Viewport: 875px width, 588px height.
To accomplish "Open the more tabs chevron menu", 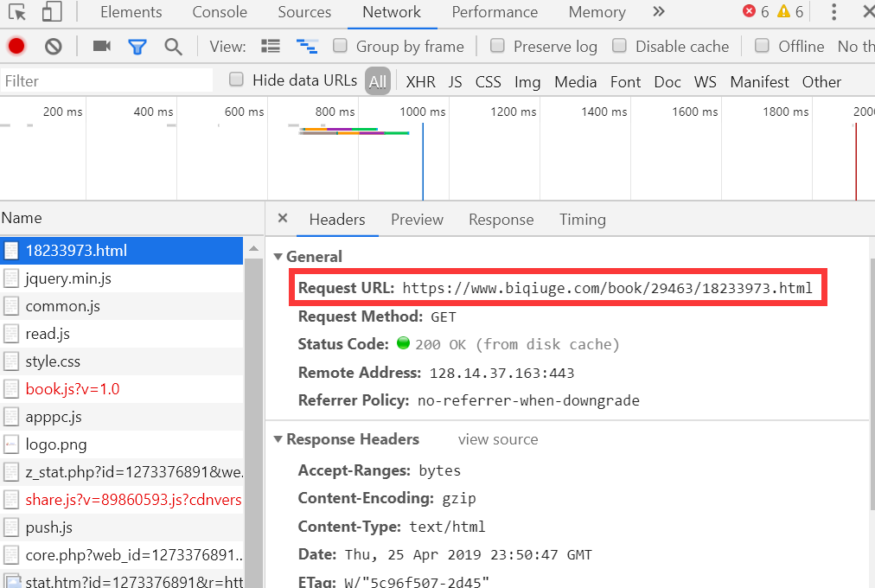I will click(659, 12).
